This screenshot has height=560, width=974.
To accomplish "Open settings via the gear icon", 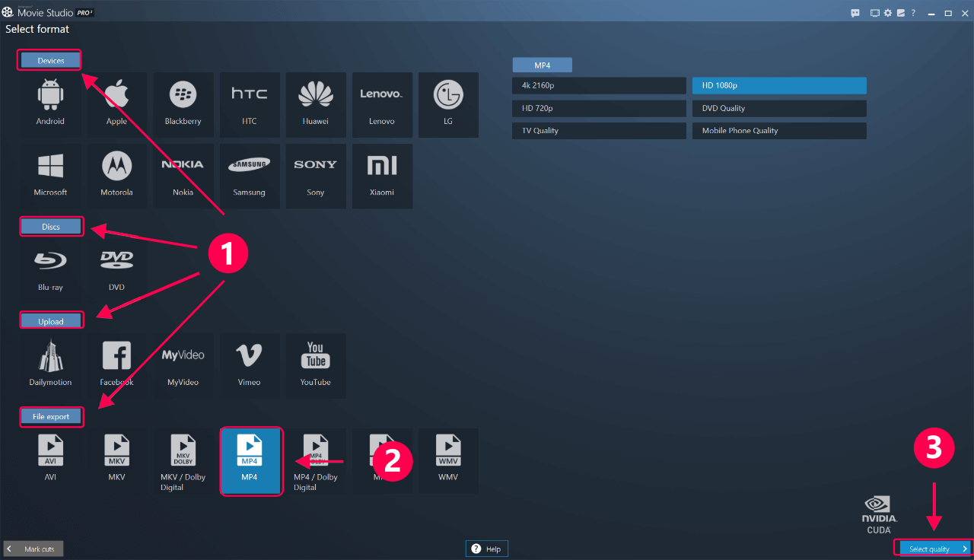I will pyautogui.click(x=888, y=13).
